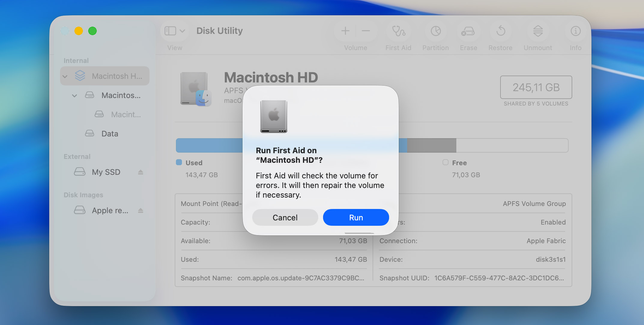Click the My SSD drive icon

point(80,171)
